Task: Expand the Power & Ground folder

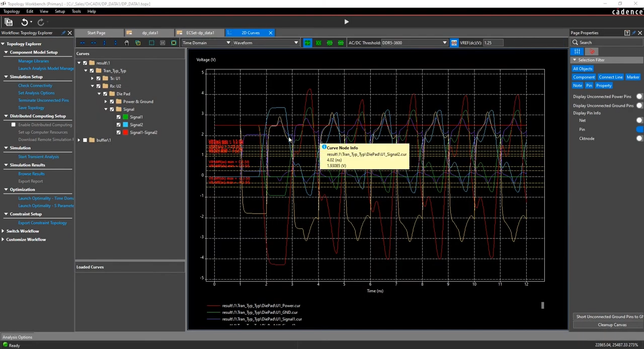Action: pos(106,102)
